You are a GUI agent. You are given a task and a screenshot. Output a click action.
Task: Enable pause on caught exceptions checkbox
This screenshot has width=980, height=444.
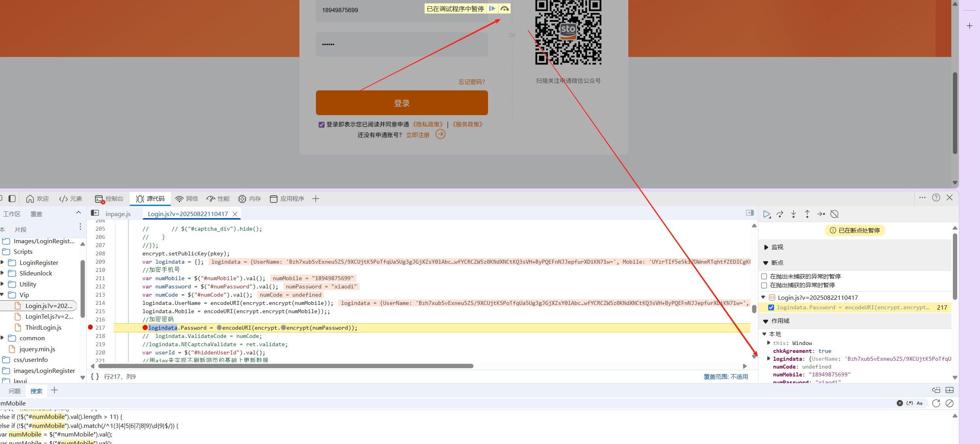(764, 285)
